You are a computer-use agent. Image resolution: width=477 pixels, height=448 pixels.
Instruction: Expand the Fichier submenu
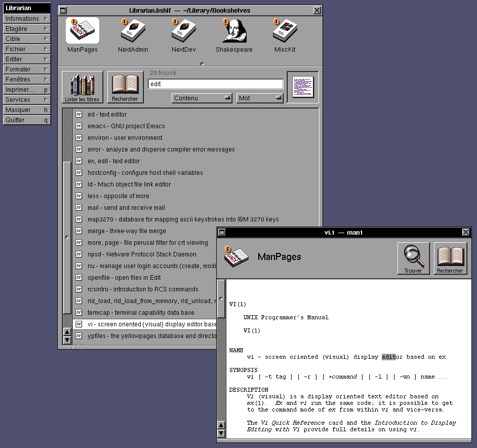[x=27, y=49]
